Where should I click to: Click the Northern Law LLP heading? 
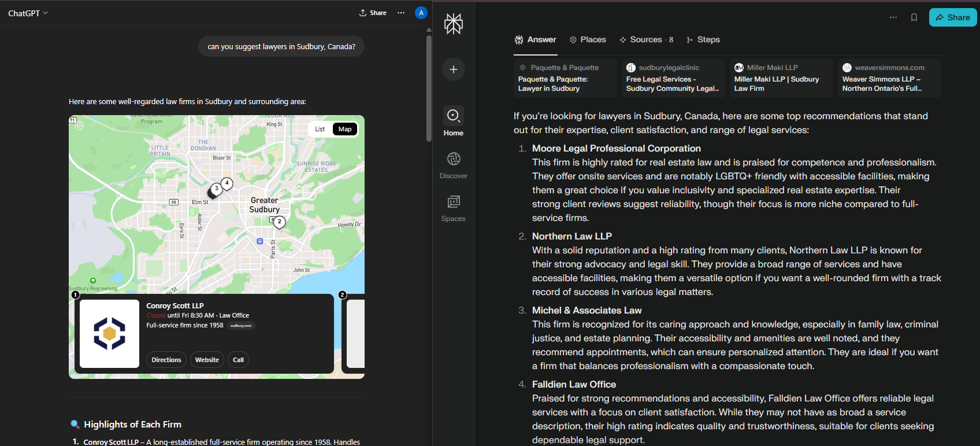[572, 237]
